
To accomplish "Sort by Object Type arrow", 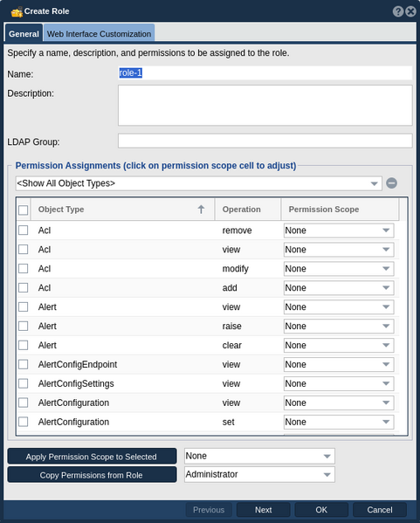I will pyautogui.click(x=201, y=210).
